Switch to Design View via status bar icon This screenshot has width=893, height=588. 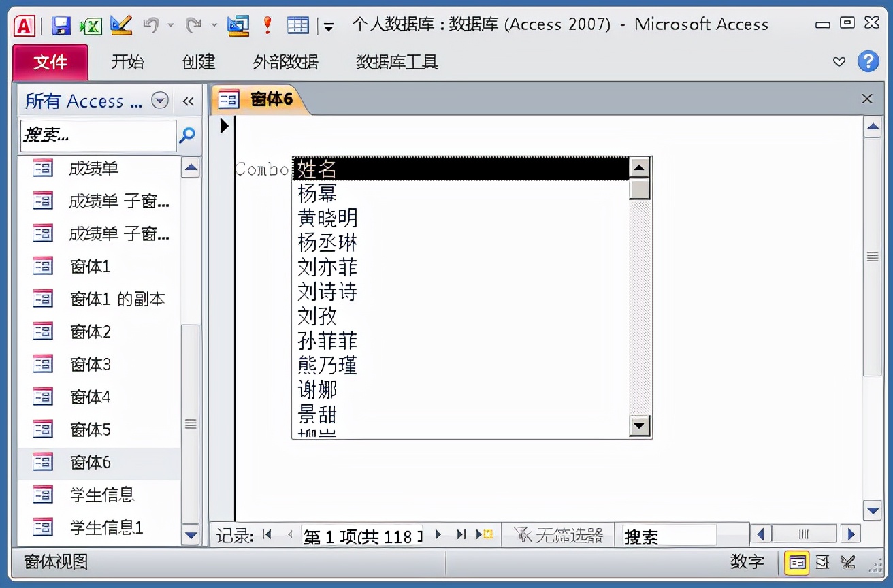pos(848,563)
